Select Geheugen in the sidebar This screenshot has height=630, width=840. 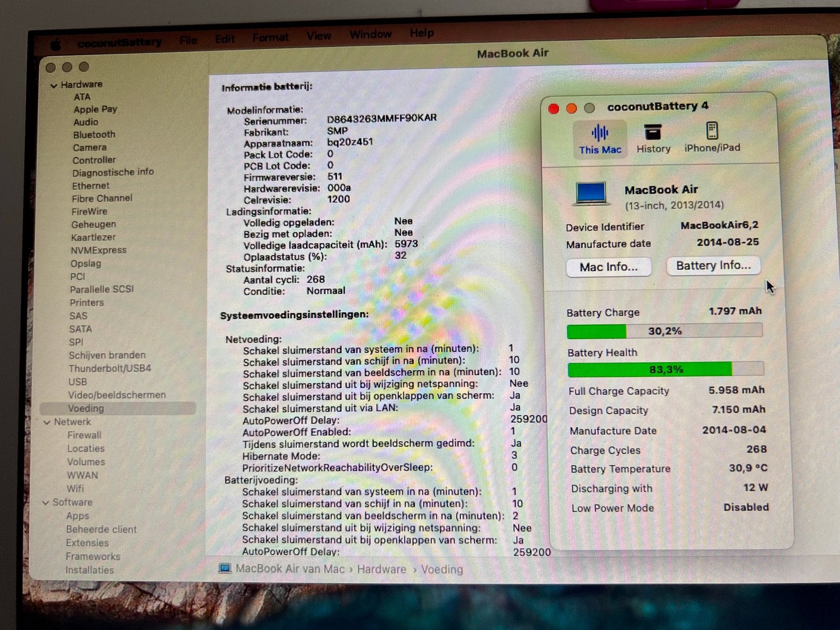(x=93, y=225)
